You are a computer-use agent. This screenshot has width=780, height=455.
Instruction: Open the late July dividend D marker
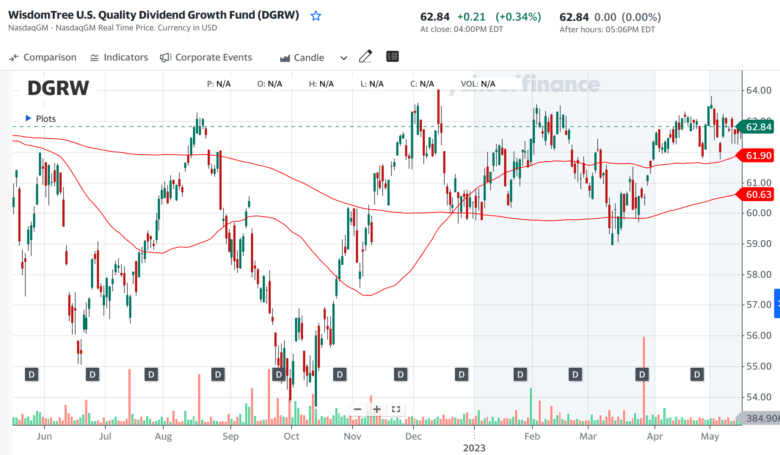151,374
